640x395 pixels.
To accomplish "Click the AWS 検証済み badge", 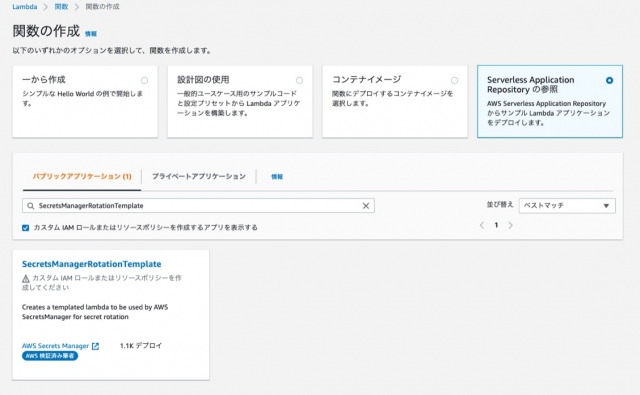I will click(50, 356).
